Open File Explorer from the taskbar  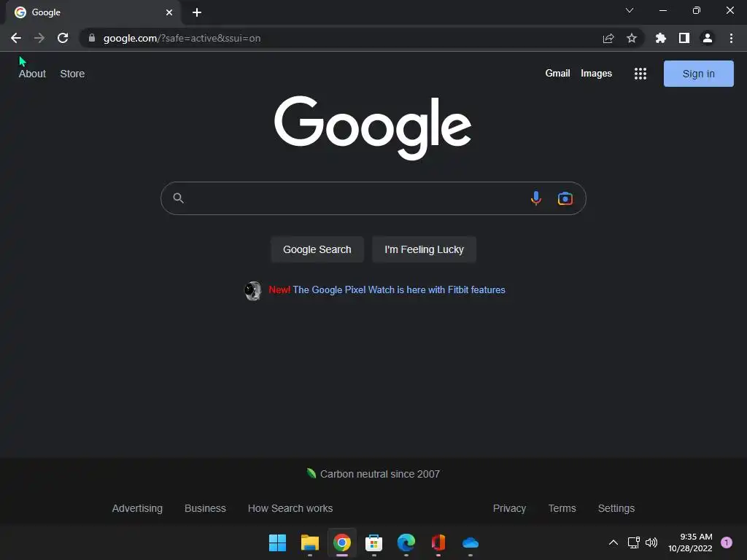coord(309,542)
